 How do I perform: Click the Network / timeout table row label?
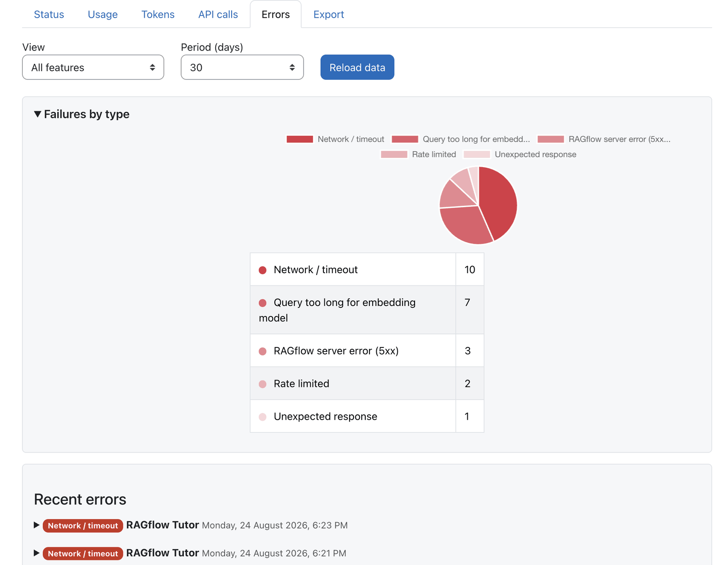pos(315,270)
